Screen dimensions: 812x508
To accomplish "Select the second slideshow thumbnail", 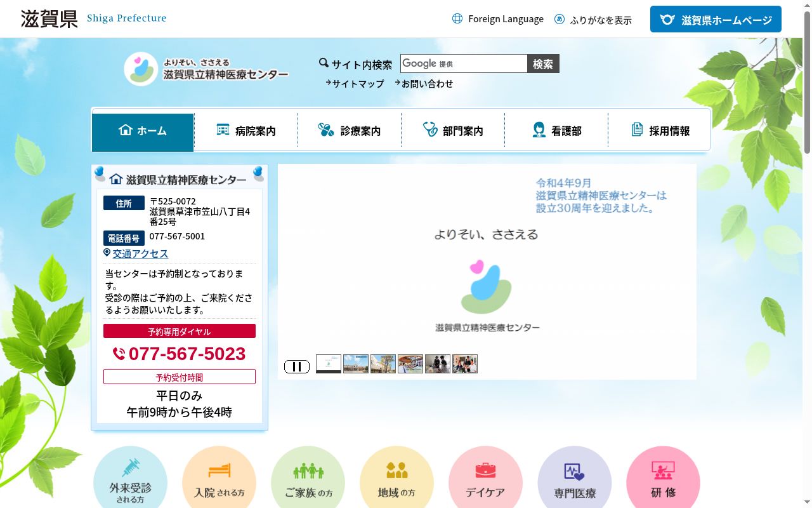I will tap(356, 364).
